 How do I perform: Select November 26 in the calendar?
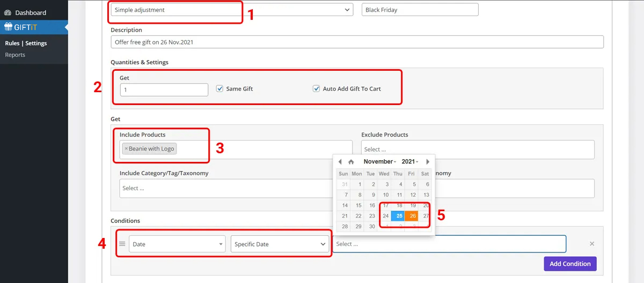tap(412, 216)
